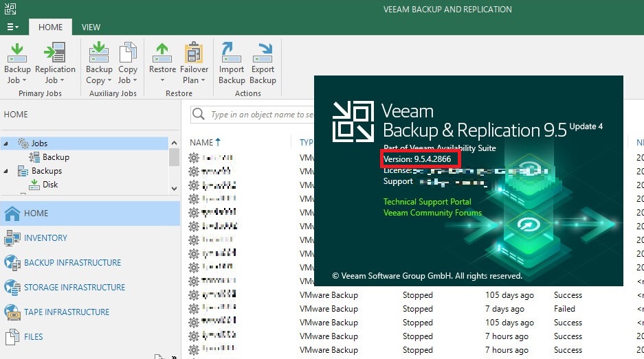Select the job row with Failed result

click(416, 308)
